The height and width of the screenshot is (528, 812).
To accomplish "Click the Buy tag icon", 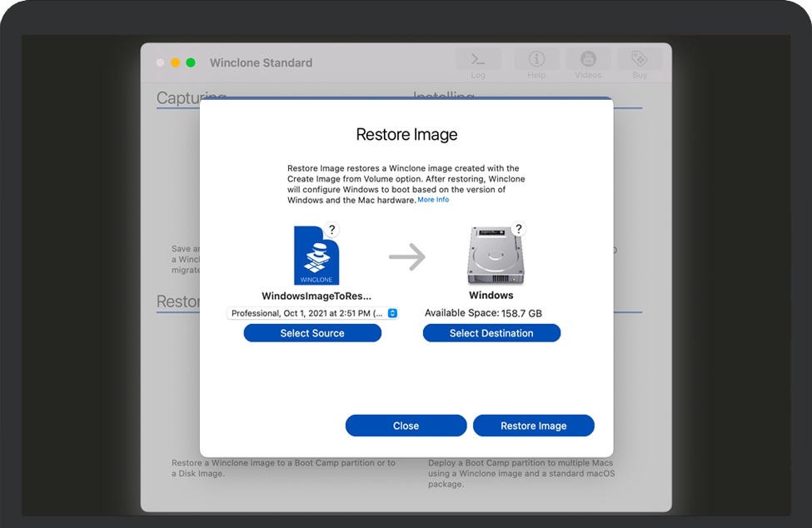I will point(640,60).
